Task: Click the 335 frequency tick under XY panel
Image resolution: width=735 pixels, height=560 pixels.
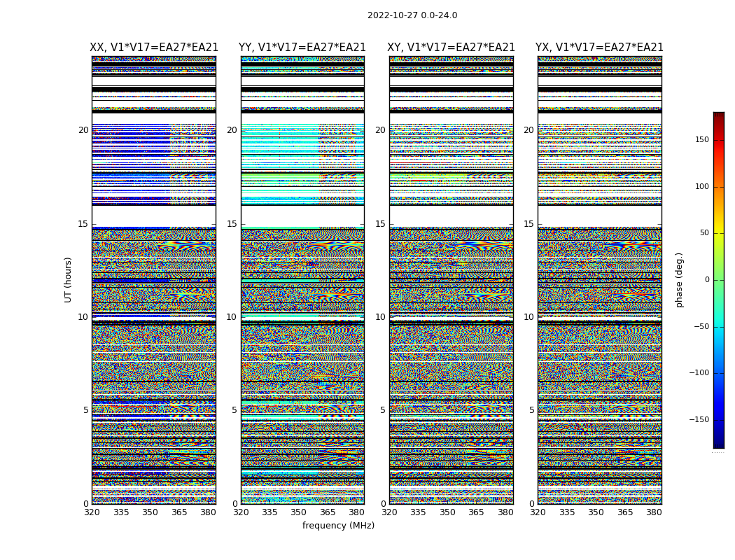Action: coord(418,512)
